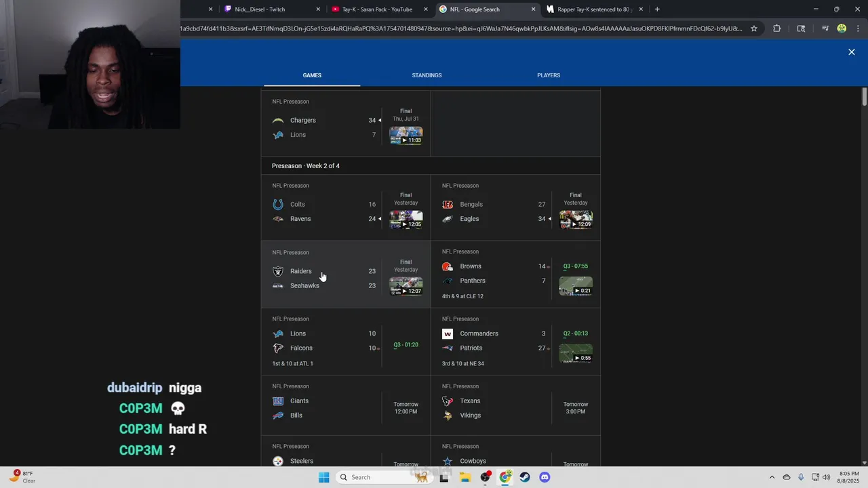Click the Raiders shield logo
This screenshot has width=868, height=488.
pyautogui.click(x=277, y=271)
